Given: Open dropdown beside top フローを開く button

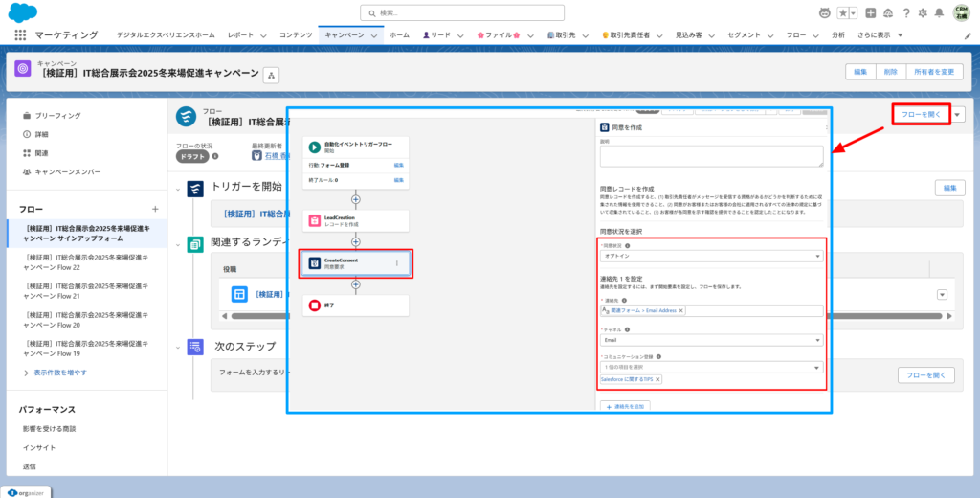Looking at the screenshot, I should pyautogui.click(x=959, y=115).
